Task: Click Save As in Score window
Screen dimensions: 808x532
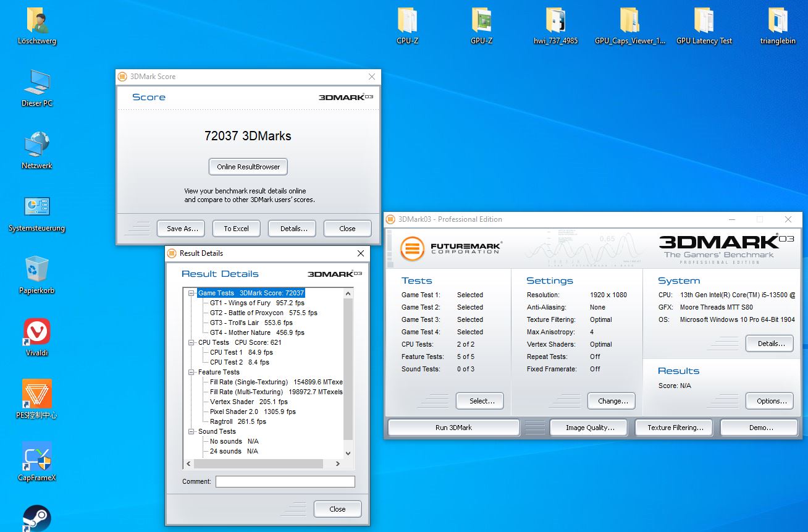Action: pos(182,229)
